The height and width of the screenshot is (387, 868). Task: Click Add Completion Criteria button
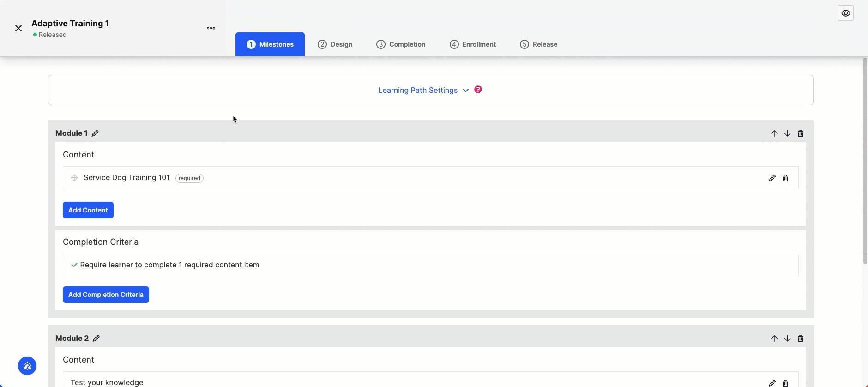point(106,295)
